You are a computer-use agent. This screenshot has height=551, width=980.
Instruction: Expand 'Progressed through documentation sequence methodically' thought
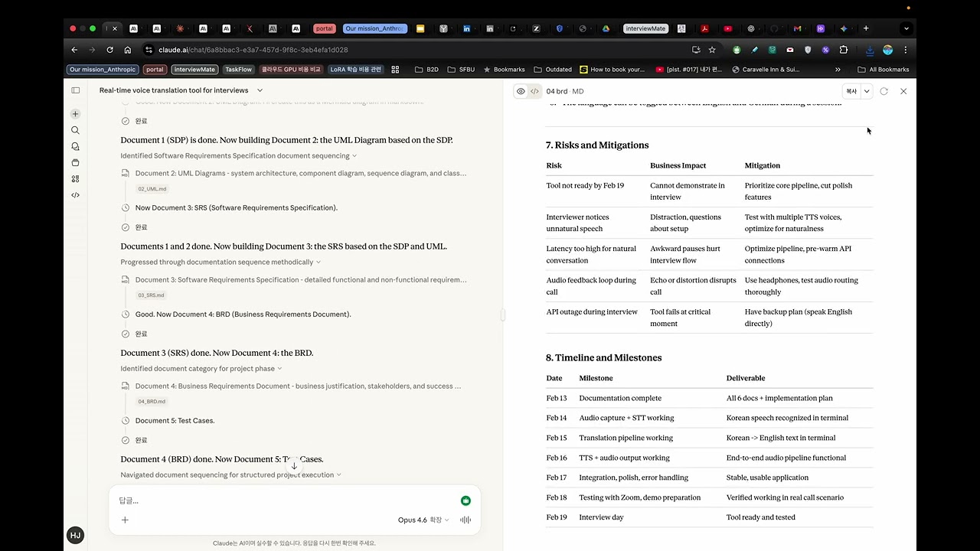(x=220, y=262)
